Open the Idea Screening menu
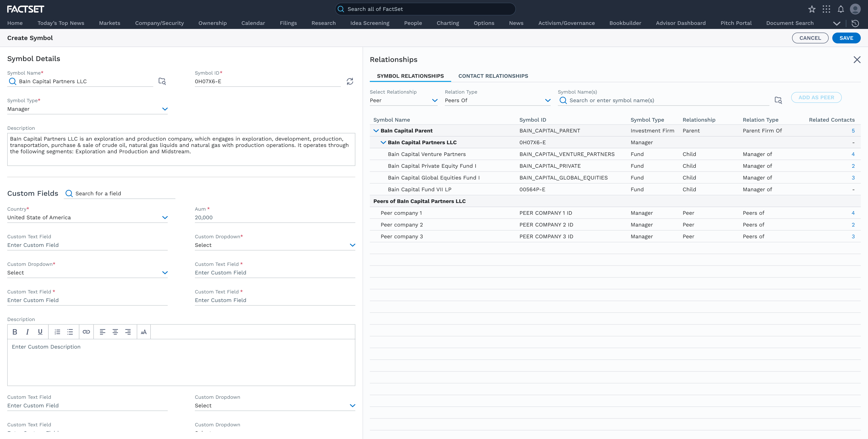 (x=370, y=23)
